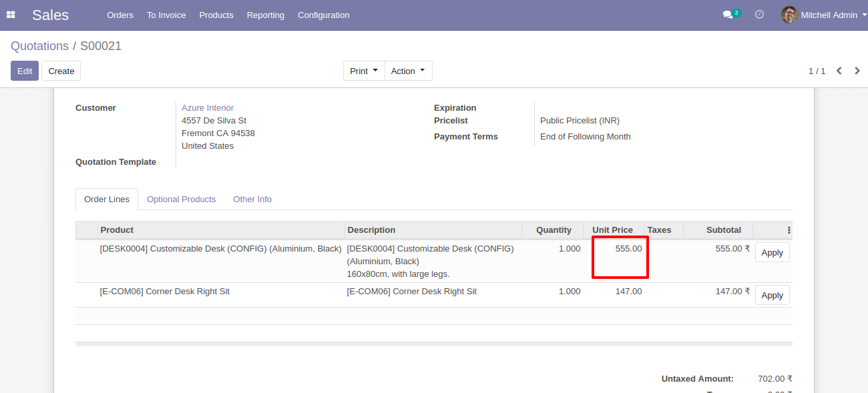Screen dimensions: 868x393
Task: Expand the Action dropdown
Action: [408, 71]
